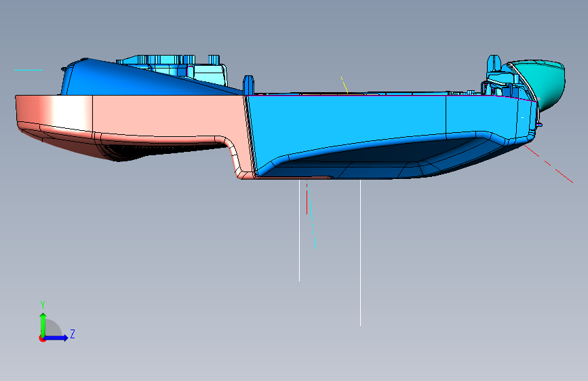Click the green Y axis arrow of triad
Image resolution: width=588 pixels, height=381 pixels.
click(43, 324)
